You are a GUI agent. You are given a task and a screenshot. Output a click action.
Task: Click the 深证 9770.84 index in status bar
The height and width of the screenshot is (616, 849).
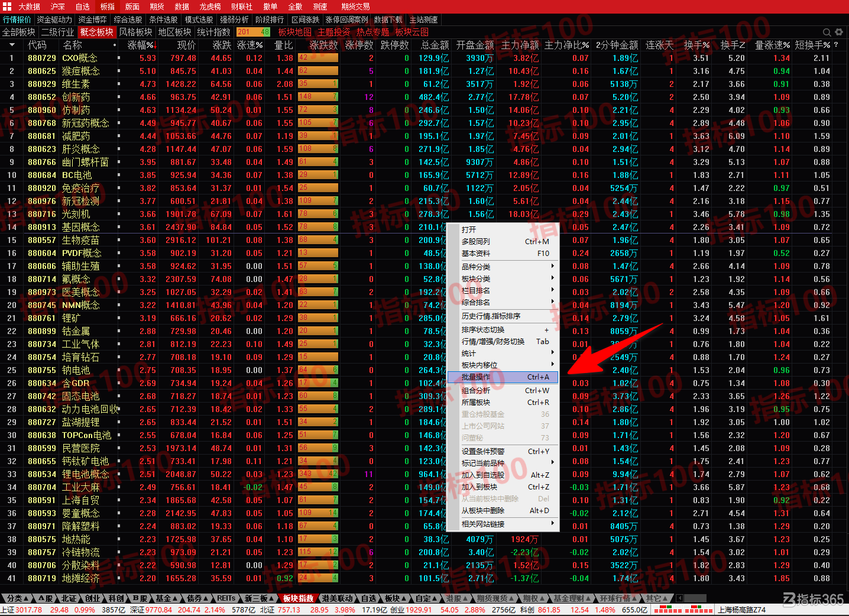[151, 609]
